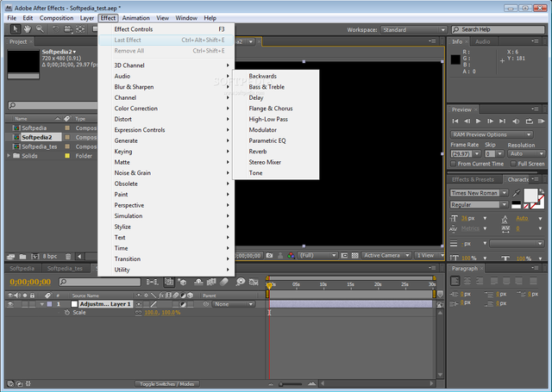
Task: Toggle shy switch on Adjustment Layer 1
Action: [139, 304]
